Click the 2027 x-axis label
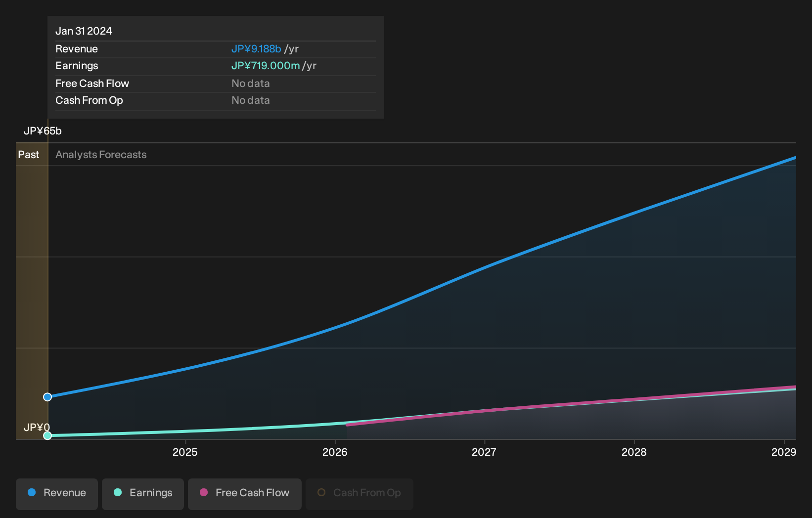This screenshot has height=518, width=812. 484,452
